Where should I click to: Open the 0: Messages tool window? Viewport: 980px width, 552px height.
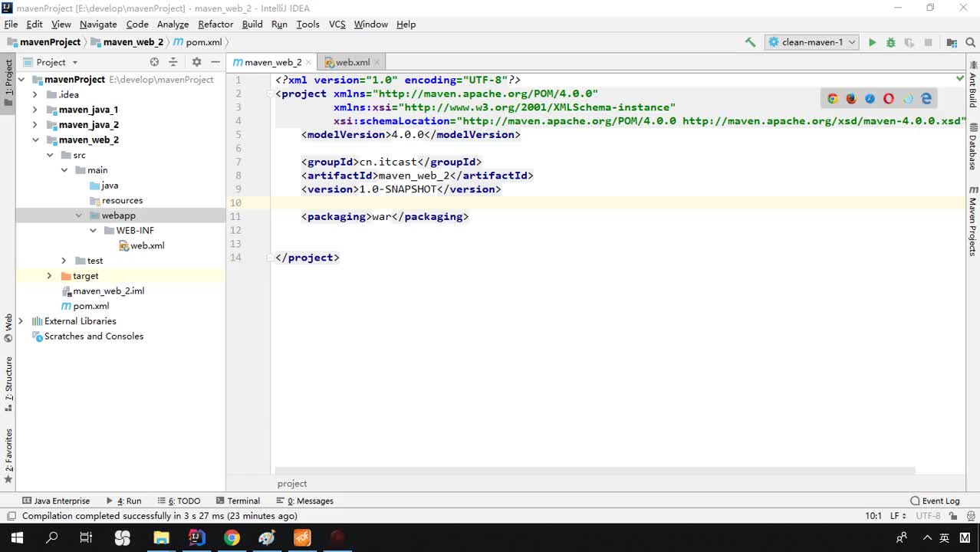click(x=304, y=501)
